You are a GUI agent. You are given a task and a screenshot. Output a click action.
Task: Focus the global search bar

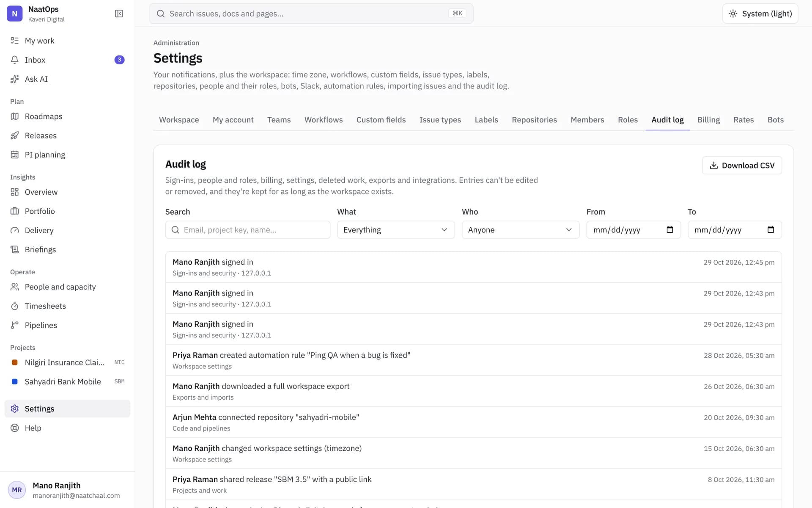click(x=311, y=14)
